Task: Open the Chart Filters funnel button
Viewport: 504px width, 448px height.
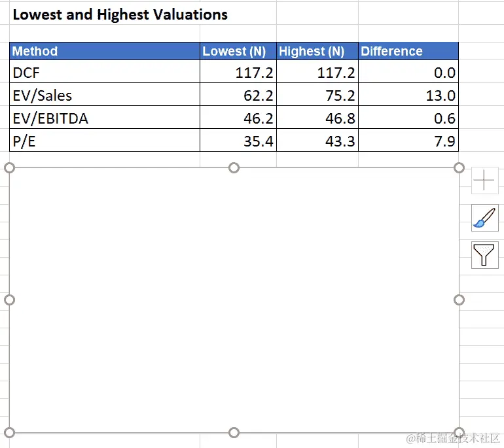Action: pos(484,255)
